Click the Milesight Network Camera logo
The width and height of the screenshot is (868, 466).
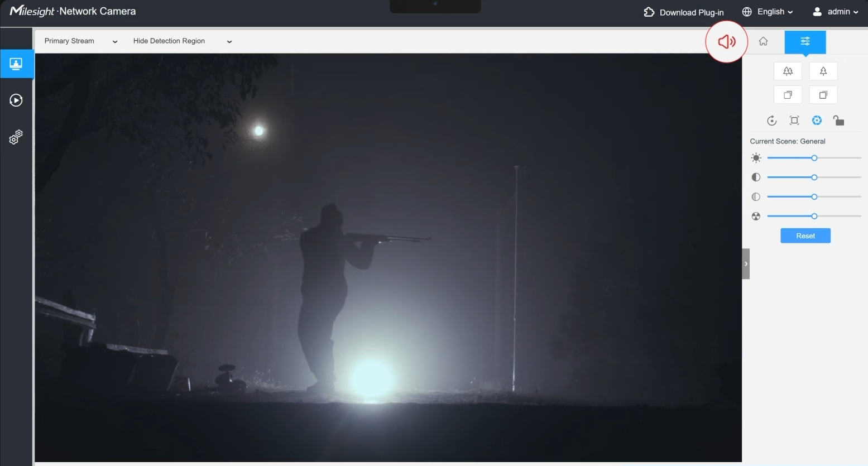tap(73, 11)
